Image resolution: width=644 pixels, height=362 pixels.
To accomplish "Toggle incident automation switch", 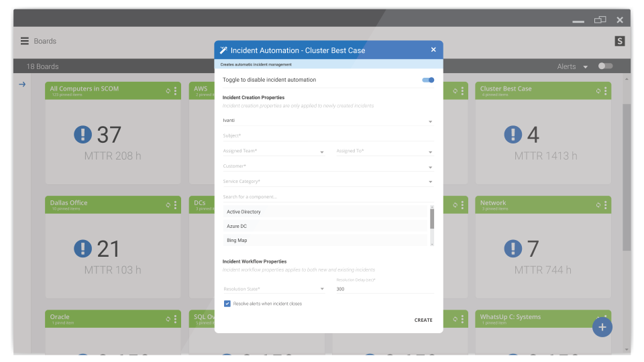I will pyautogui.click(x=428, y=80).
